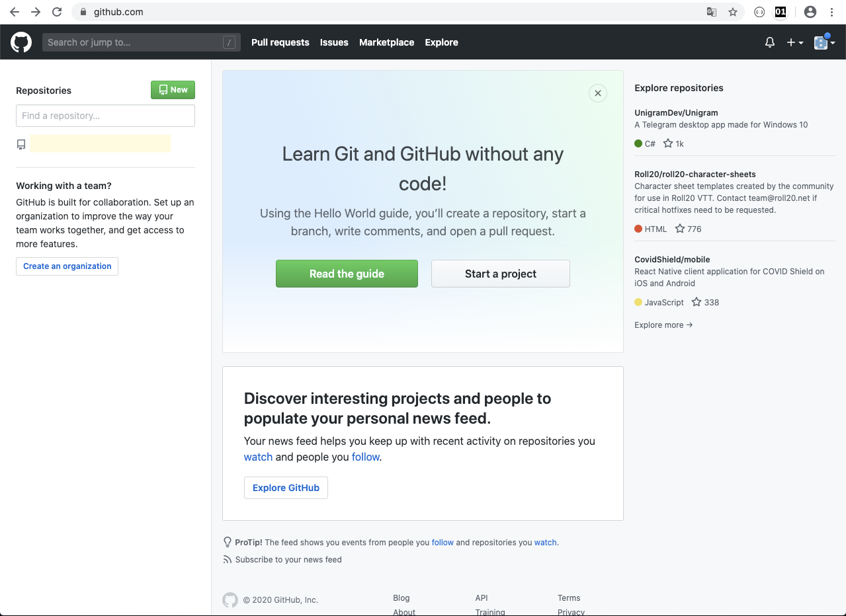Click Subscribe to your news feed
846x616 pixels.
click(x=288, y=560)
